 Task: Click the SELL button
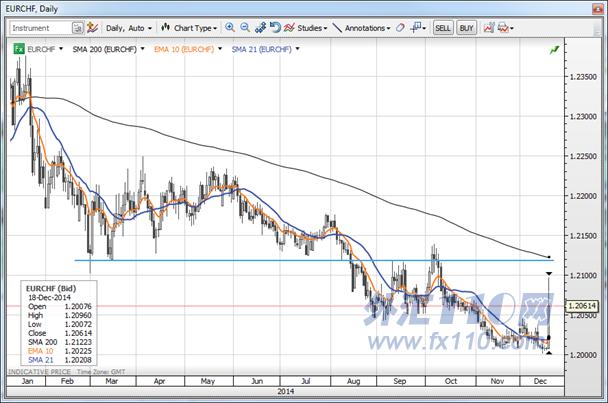pos(443,28)
